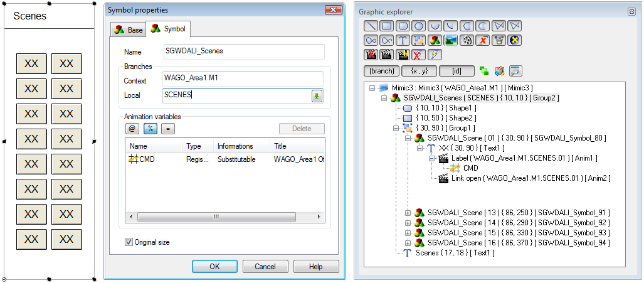The image size is (644, 283).
Task: Choose the circle shape tool
Action: 418,26
